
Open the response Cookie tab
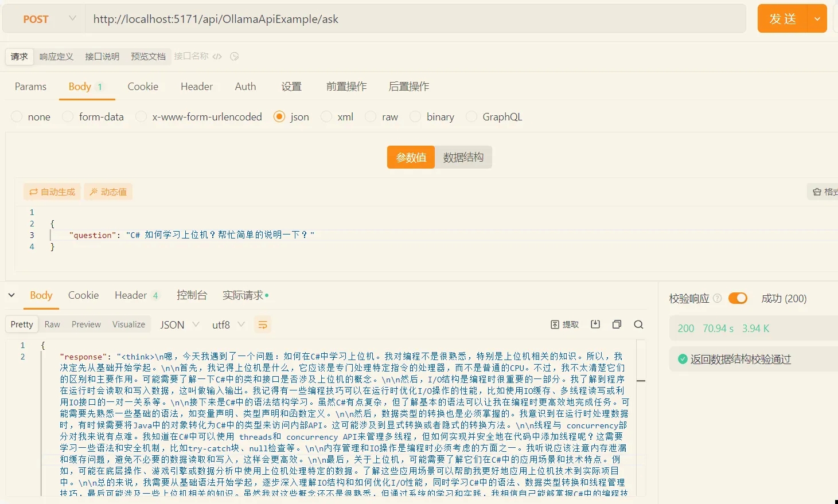83,295
